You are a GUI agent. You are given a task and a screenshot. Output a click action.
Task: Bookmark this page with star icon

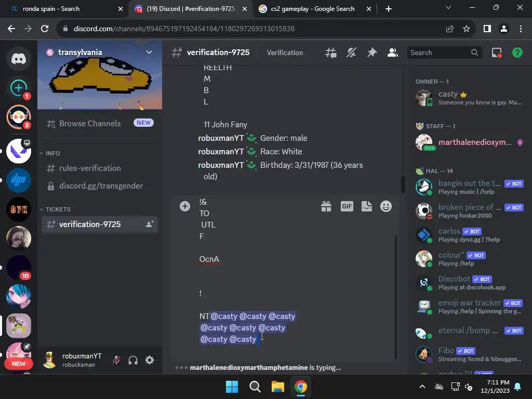pyautogui.click(x=467, y=29)
